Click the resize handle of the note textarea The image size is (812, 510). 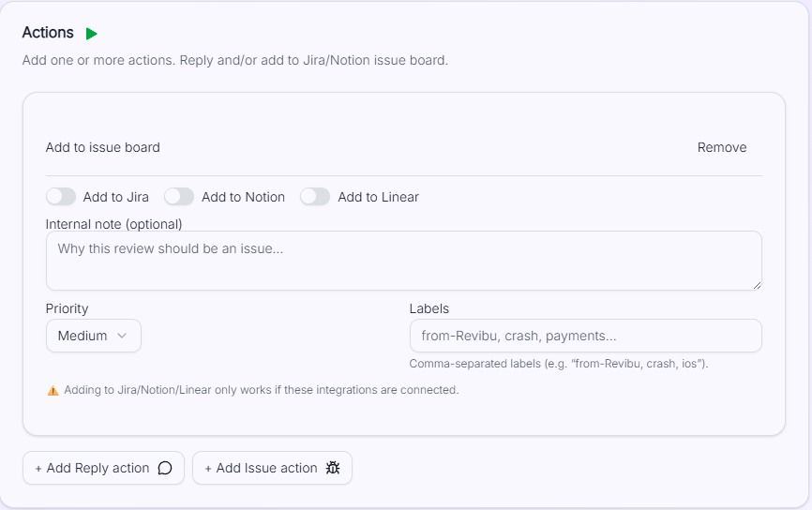point(756,284)
